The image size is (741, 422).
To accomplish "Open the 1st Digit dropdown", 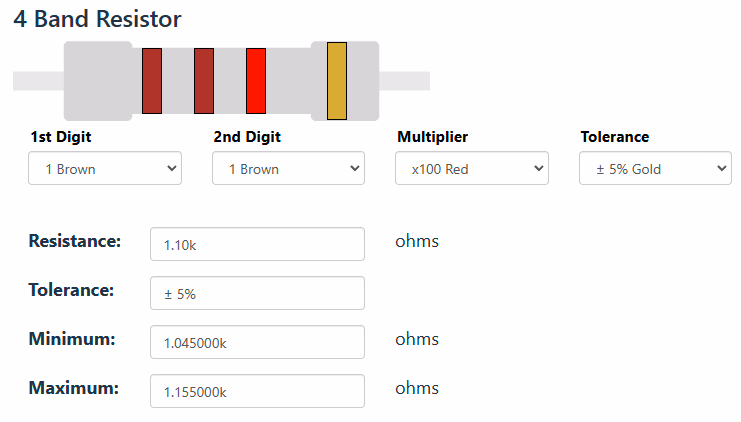I will (x=105, y=169).
